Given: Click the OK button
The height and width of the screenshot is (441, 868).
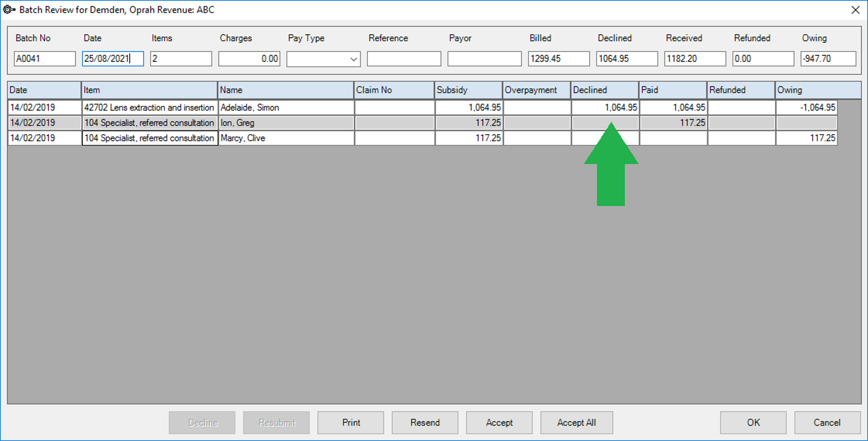Looking at the screenshot, I should [x=753, y=423].
